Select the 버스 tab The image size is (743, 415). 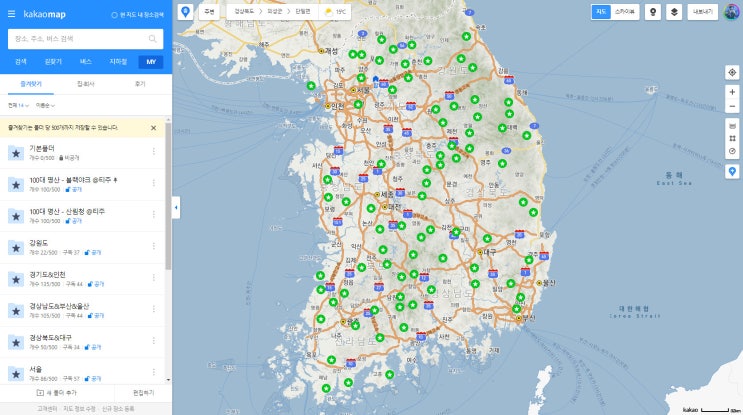click(x=85, y=62)
